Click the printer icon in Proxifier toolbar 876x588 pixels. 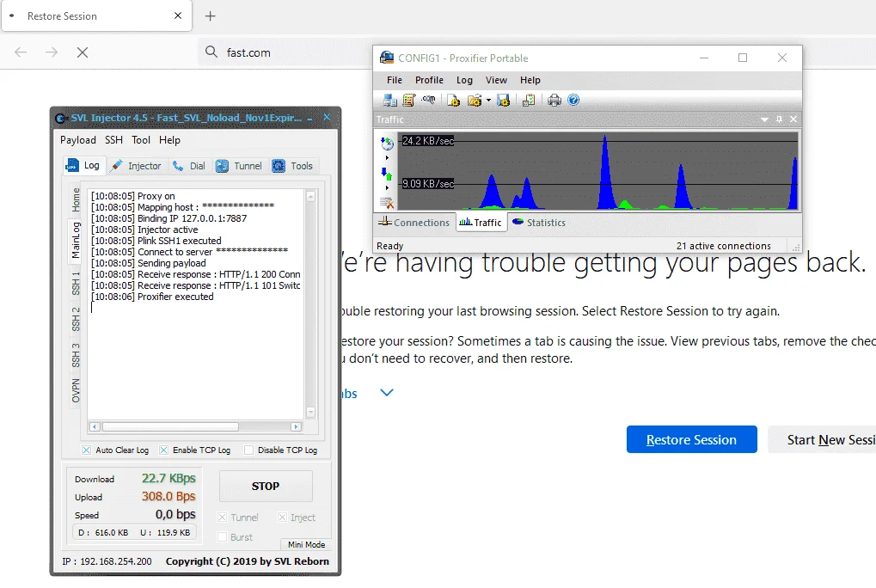click(554, 101)
